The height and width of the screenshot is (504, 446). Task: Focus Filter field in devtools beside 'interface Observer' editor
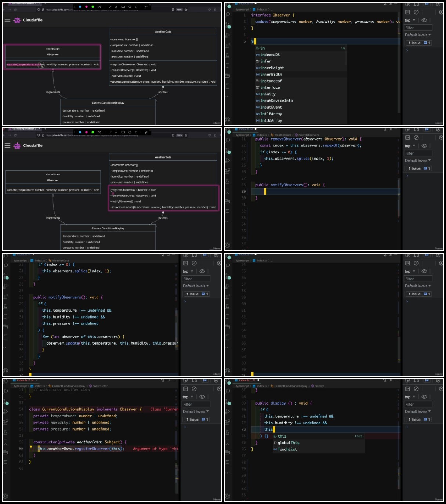(x=418, y=28)
